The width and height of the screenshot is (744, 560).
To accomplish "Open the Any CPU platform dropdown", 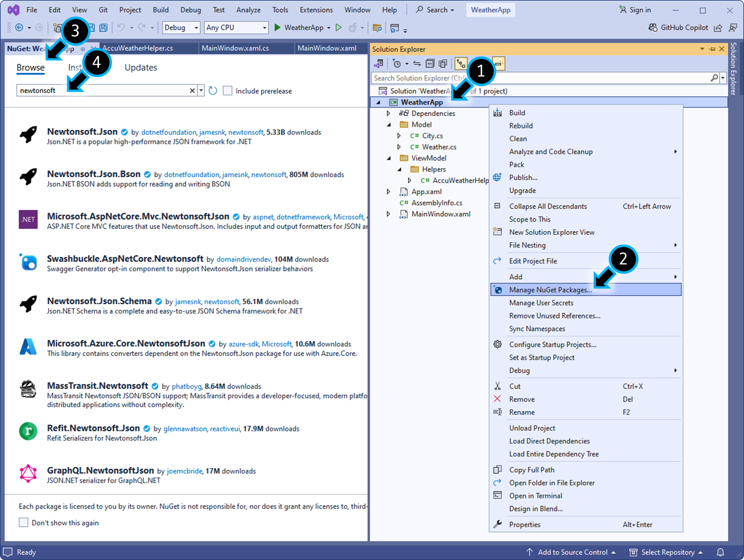I will 237,28.
